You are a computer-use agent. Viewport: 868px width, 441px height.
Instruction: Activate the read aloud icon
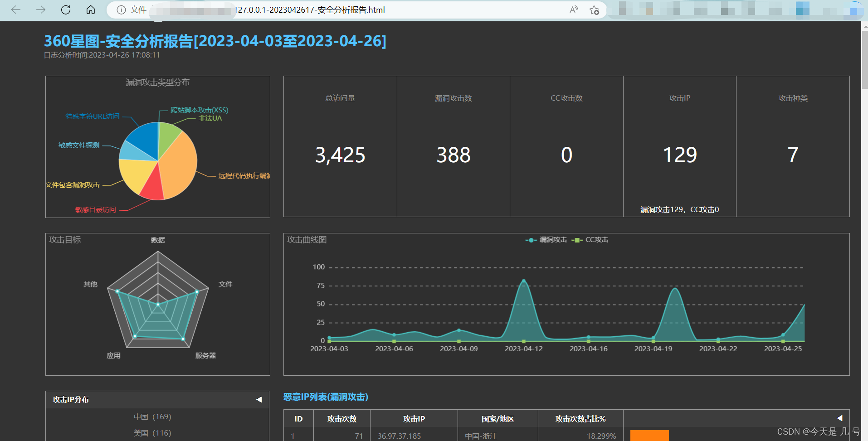tap(574, 10)
